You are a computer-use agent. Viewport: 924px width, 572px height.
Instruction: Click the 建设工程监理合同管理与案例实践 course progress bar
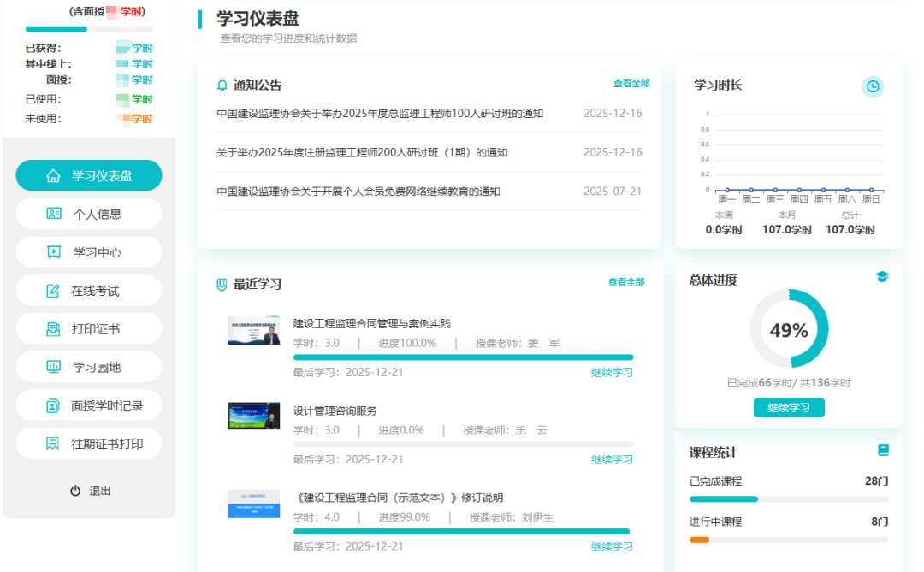tap(463, 357)
